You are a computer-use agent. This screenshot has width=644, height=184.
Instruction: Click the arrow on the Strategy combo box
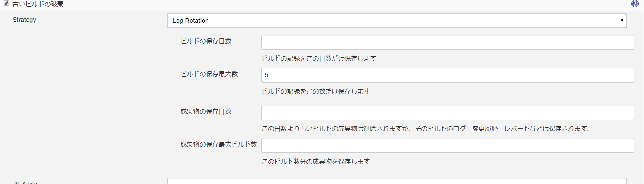[x=622, y=21]
